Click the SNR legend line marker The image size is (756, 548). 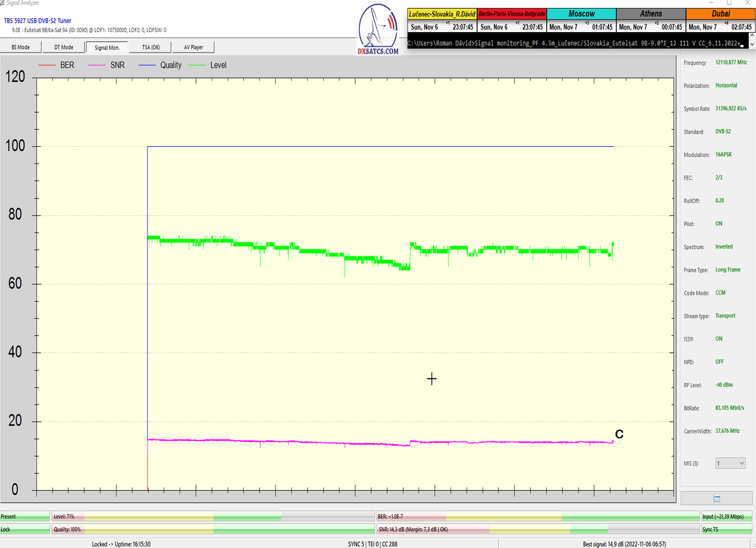pos(97,66)
